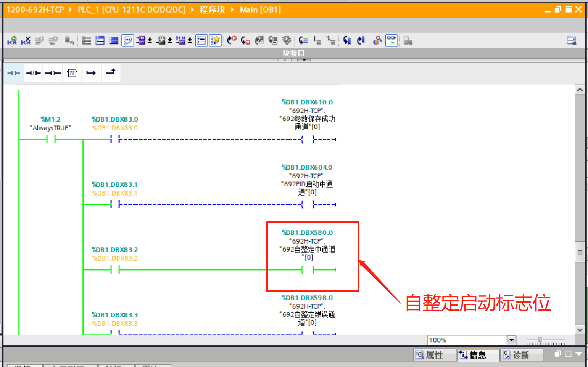
Task: Click the vertical scrollbar thumb
Action: 580,252
